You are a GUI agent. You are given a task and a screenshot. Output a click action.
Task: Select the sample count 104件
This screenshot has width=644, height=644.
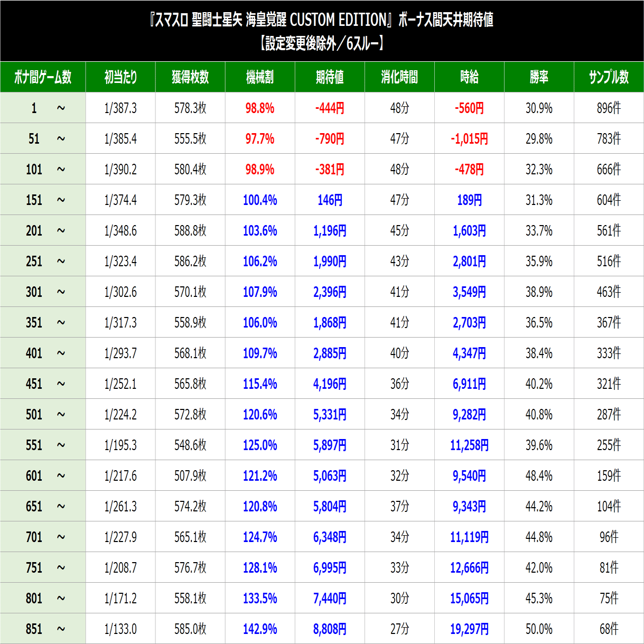[609, 507]
